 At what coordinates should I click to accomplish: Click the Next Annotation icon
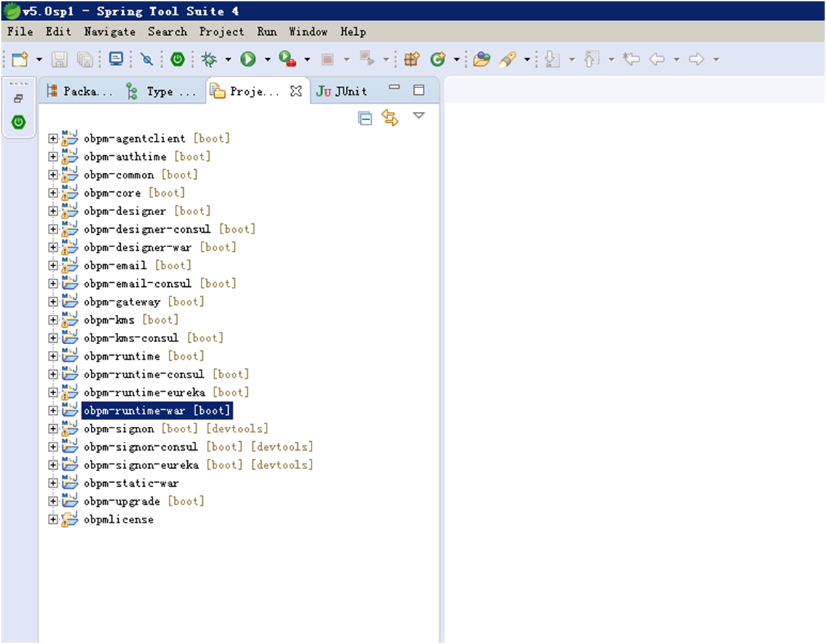pyautogui.click(x=552, y=59)
